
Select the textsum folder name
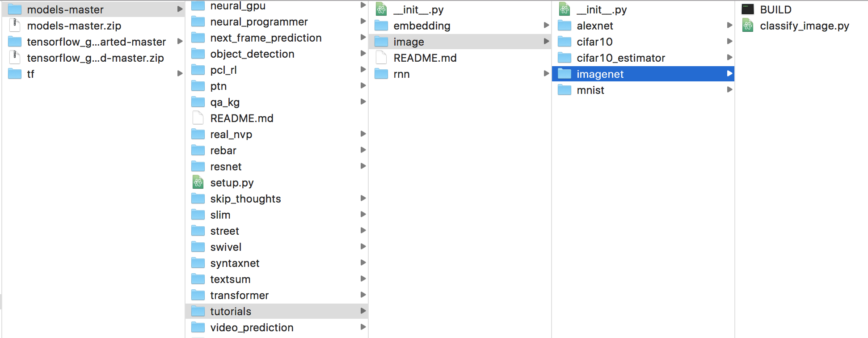click(230, 279)
